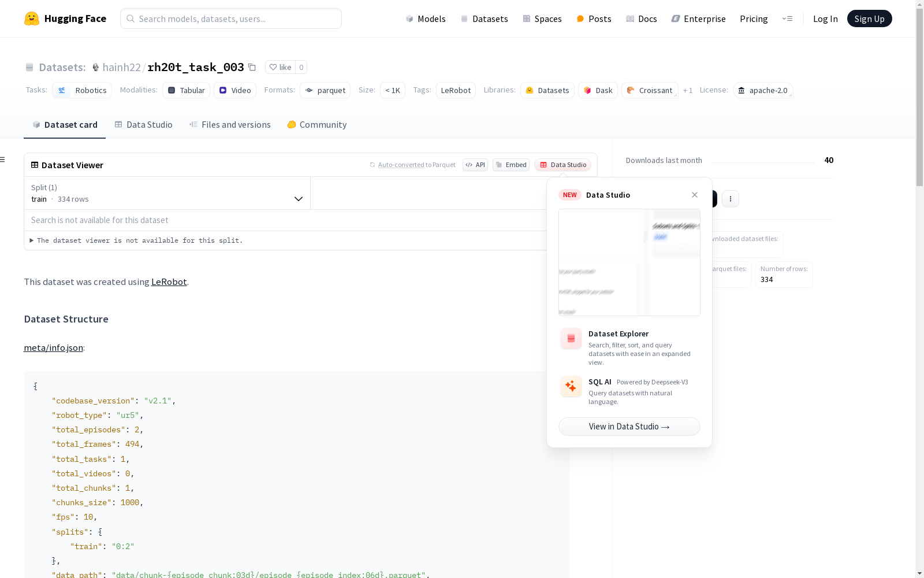Click the Dask library tag

(x=598, y=90)
